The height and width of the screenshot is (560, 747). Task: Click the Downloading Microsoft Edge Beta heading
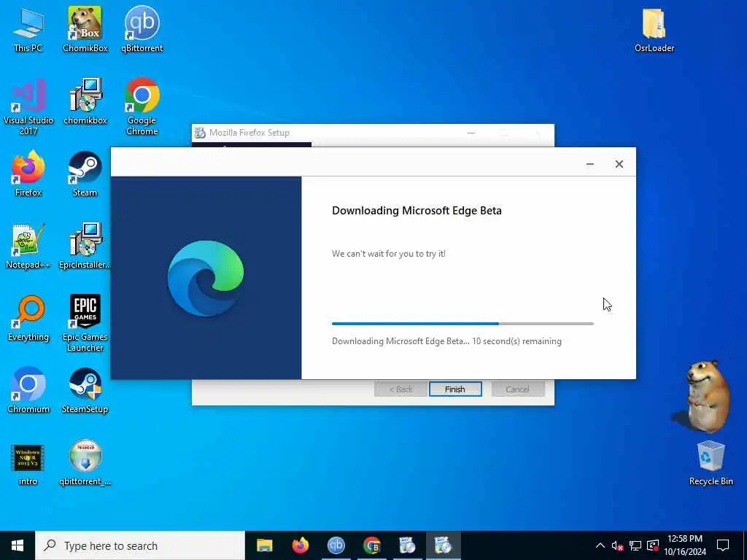click(x=417, y=211)
